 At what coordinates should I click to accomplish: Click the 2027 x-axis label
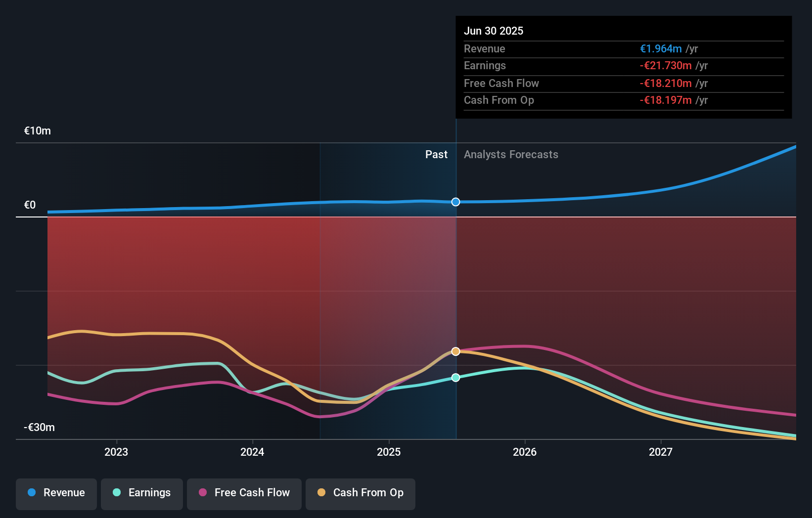661,452
